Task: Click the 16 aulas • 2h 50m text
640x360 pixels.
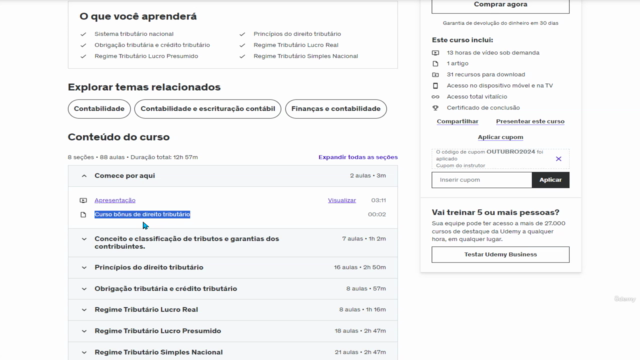Action: click(x=360, y=267)
